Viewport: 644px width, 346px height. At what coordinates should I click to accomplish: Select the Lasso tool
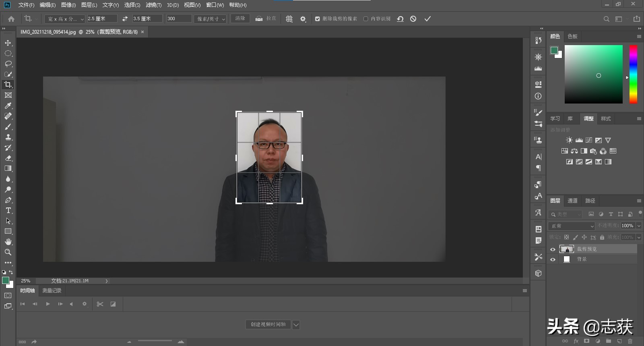coord(8,64)
